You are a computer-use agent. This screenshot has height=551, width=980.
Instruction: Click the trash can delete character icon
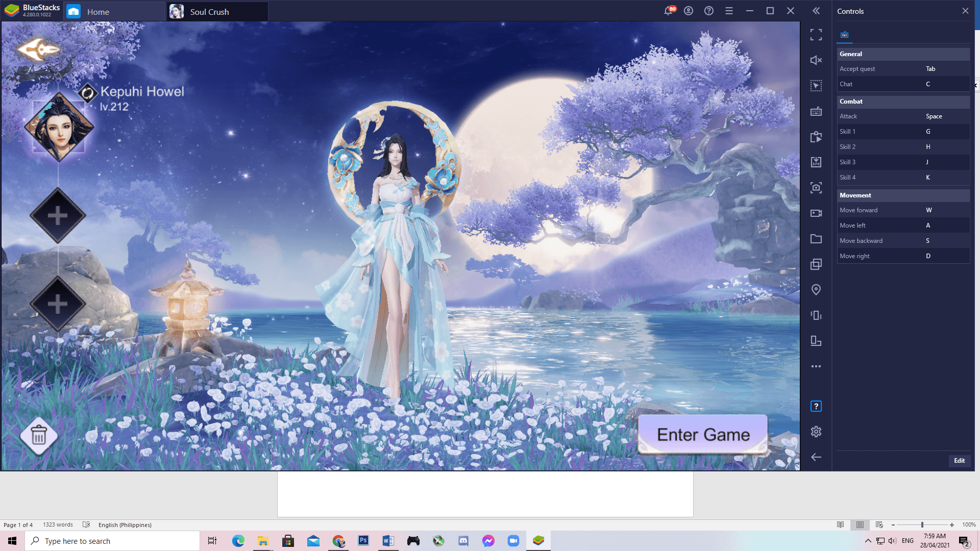click(39, 436)
